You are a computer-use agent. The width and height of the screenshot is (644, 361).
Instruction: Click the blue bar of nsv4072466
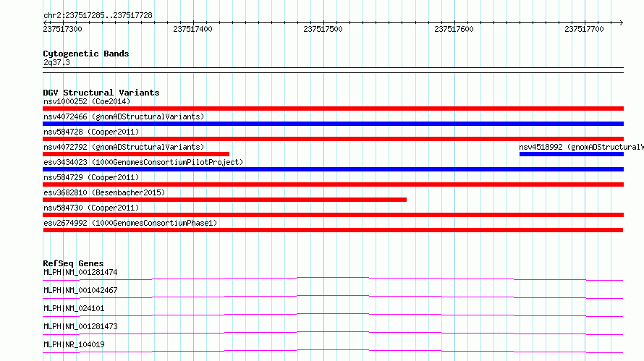click(333, 124)
